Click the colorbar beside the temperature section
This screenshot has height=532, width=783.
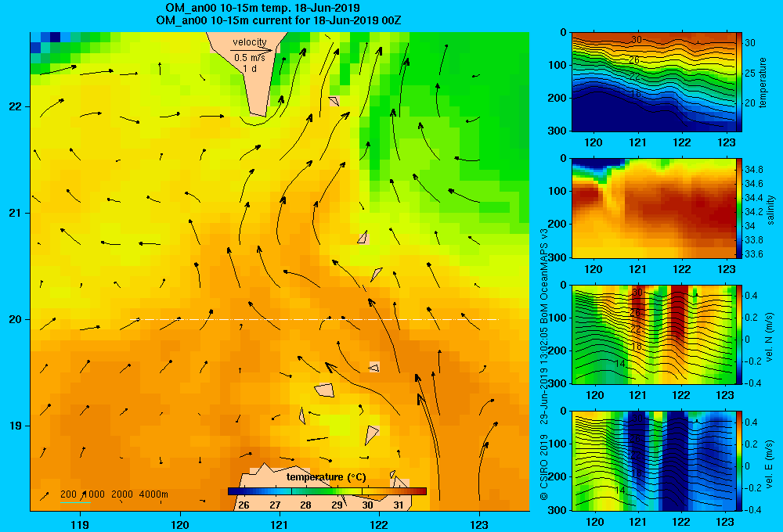(x=739, y=82)
